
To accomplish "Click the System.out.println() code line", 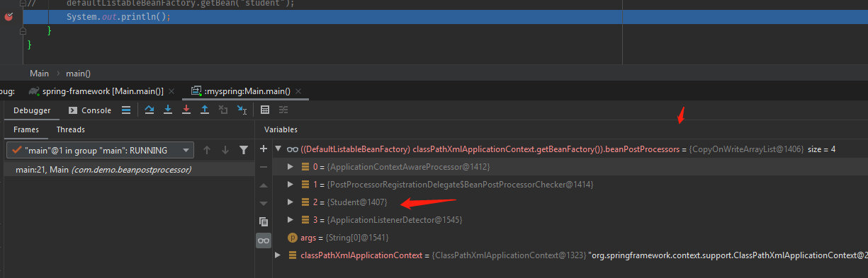I will click(x=119, y=17).
